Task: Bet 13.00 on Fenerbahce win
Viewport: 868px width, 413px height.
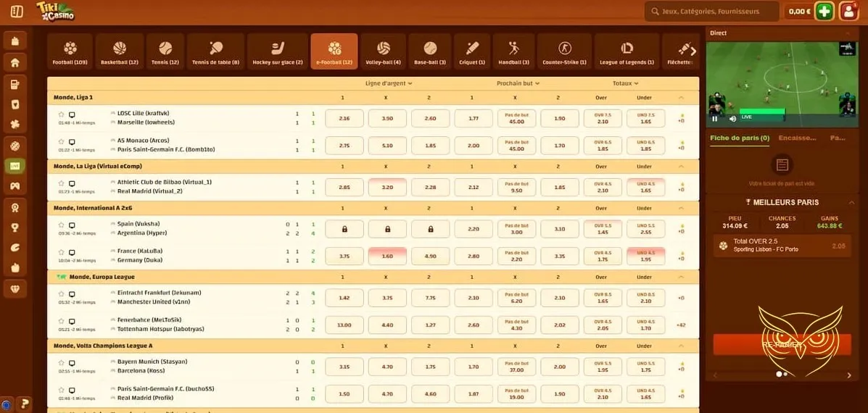Action: [x=344, y=325]
